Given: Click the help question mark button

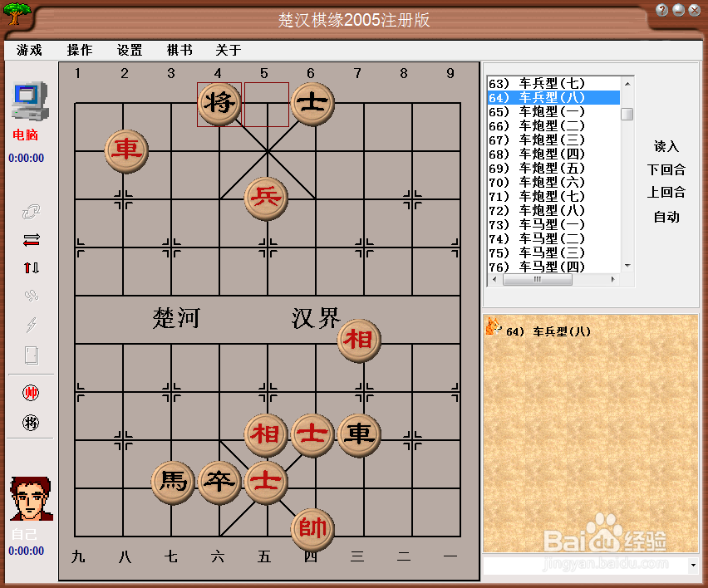Looking at the screenshot, I should tap(662, 10).
